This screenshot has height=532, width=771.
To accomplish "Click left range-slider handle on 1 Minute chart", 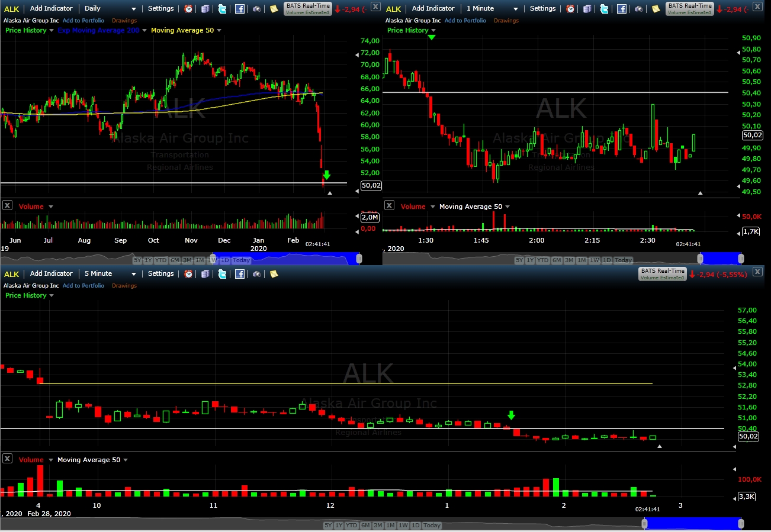I will pos(701,259).
